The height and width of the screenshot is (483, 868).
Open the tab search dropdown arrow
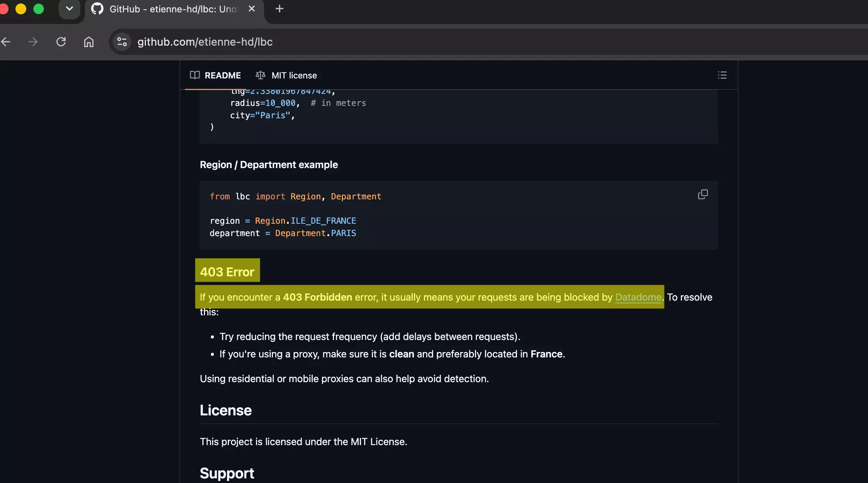point(70,9)
